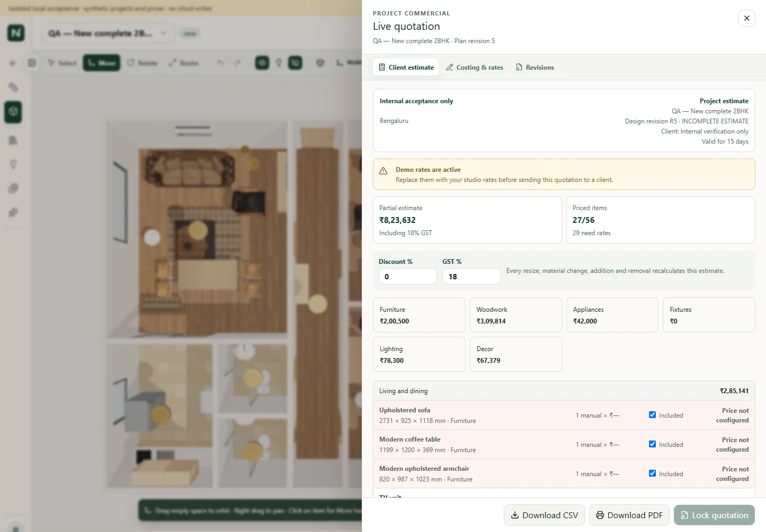Click the Download PDF button
The image size is (766, 532).
point(629,515)
